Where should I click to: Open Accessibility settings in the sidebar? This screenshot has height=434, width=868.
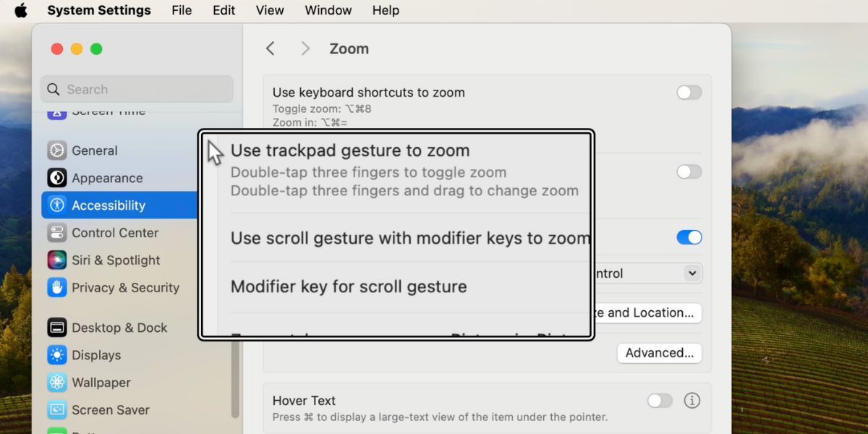tap(109, 205)
